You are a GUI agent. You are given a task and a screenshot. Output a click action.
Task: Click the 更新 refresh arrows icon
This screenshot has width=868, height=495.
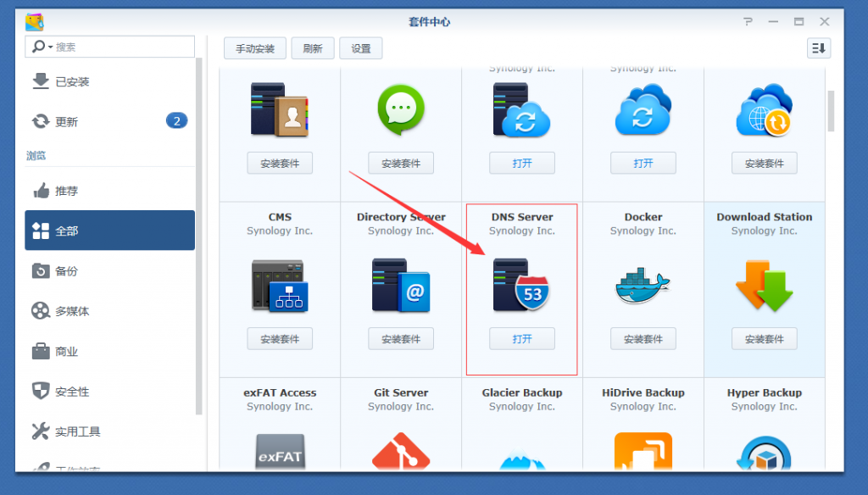[41, 121]
